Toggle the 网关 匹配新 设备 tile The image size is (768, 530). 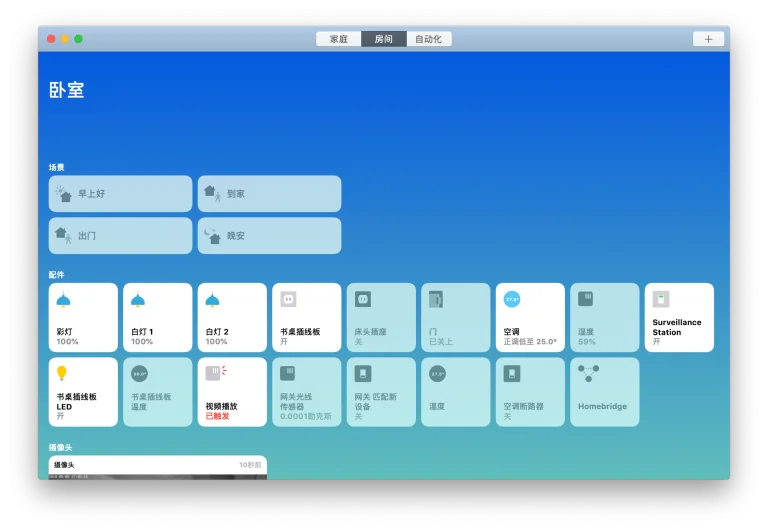(381, 392)
